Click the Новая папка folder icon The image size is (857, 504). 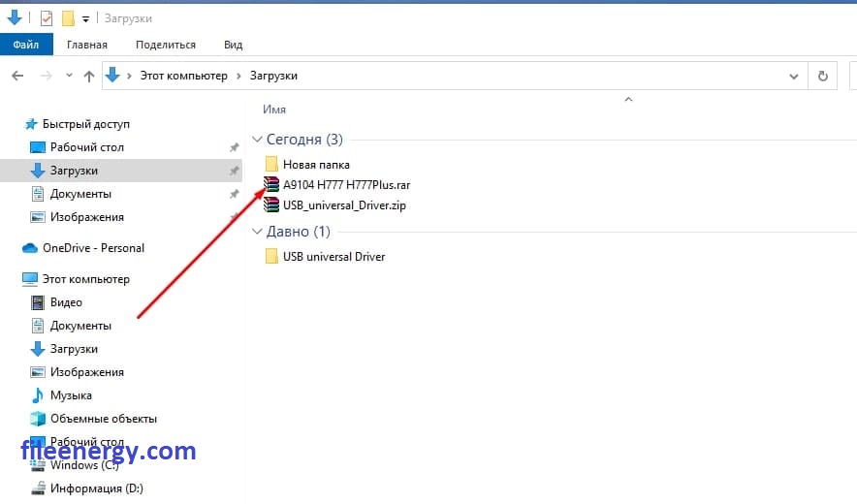click(x=271, y=164)
